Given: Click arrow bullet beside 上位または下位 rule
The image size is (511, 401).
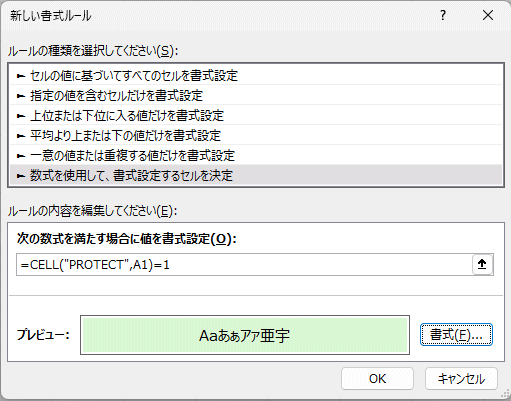Looking at the screenshot, I should pyautogui.click(x=21, y=116).
